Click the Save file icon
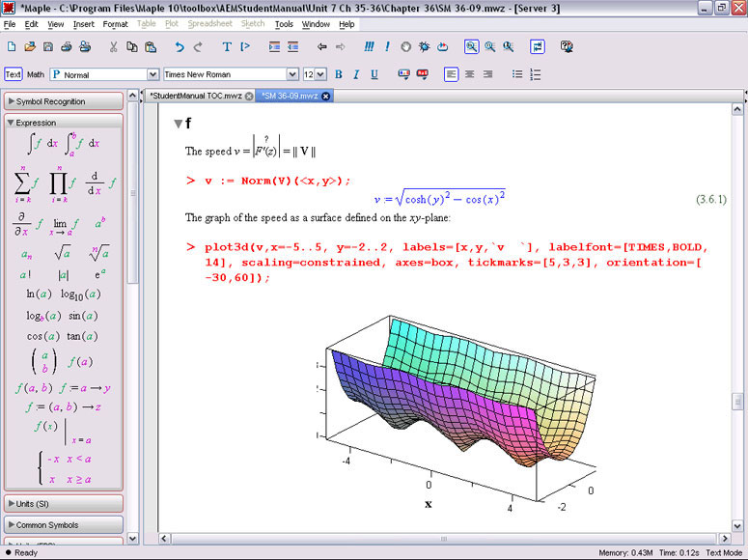The width and height of the screenshot is (748, 560). tap(49, 46)
